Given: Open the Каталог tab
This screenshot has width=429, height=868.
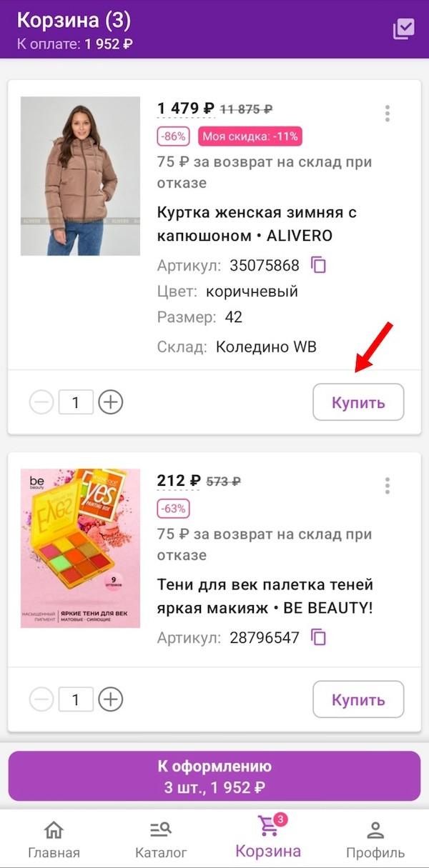Looking at the screenshot, I should 161,839.
